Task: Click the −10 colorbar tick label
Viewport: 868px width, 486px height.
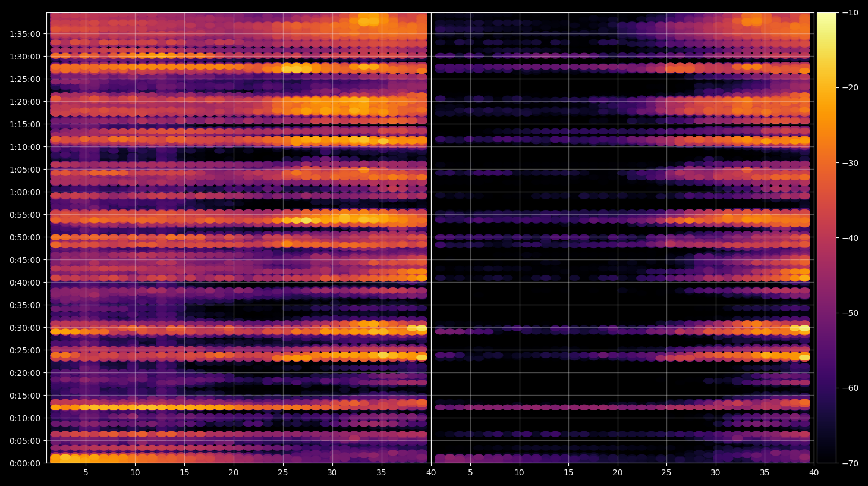Action: [x=850, y=12]
